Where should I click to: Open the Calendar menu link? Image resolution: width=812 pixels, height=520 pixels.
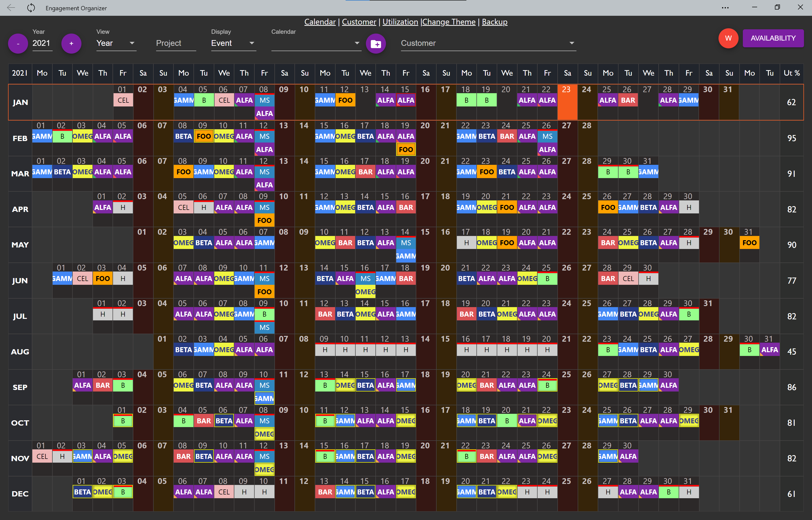(320, 22)
